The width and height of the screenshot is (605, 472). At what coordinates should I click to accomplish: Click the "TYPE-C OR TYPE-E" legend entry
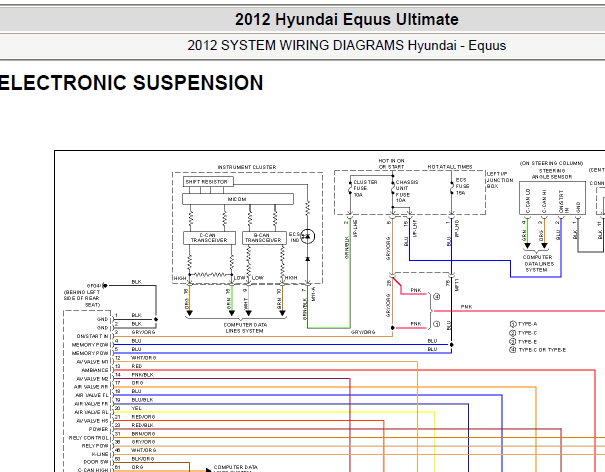click(538, 350)
